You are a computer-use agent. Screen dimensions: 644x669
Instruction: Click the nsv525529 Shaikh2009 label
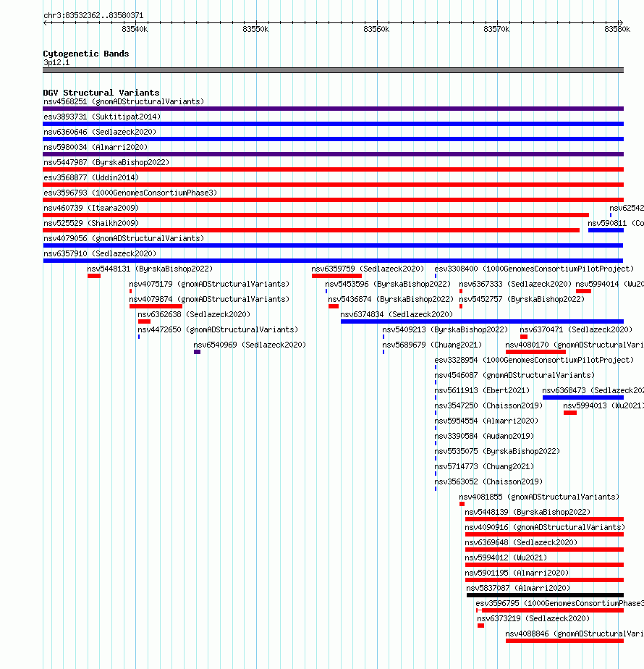91,223
